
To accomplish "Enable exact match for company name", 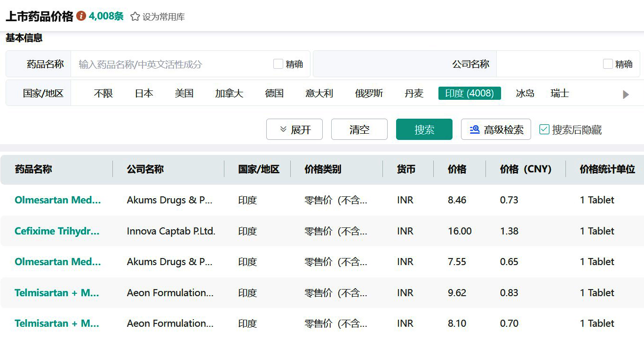I will [x=608, y=64].
